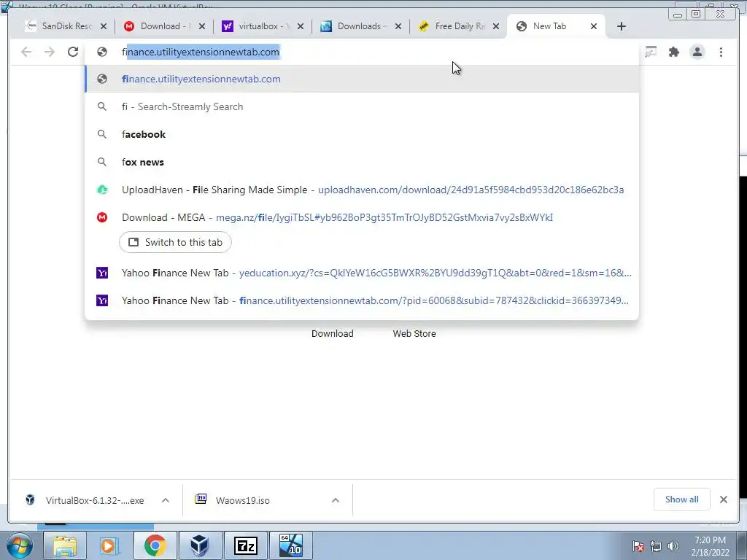Image resolution: width=747 pixels, height=560 pixels.
Task: Switch to the virtualbox Yahoo tab
Action: tap(262, 26)
